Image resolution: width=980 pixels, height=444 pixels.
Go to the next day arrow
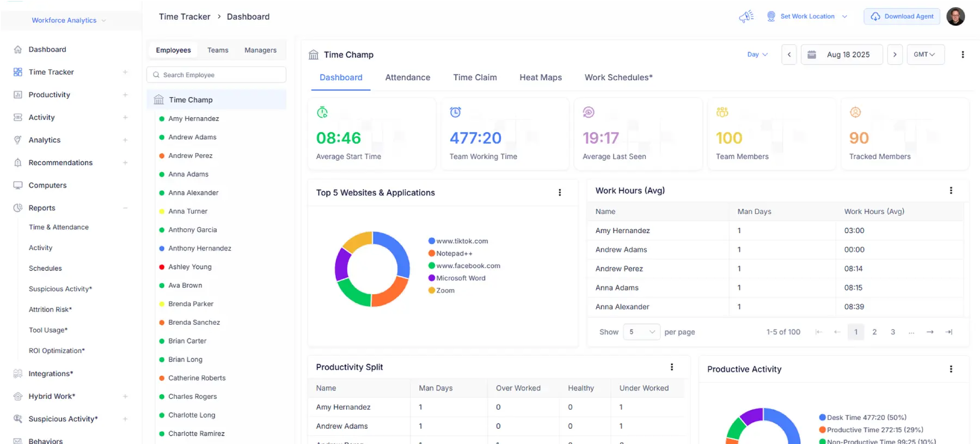[895, 54]
